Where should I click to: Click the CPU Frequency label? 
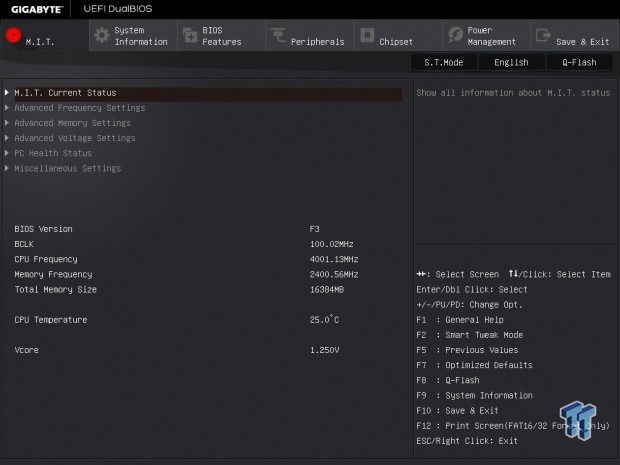(x=46, y=259)
